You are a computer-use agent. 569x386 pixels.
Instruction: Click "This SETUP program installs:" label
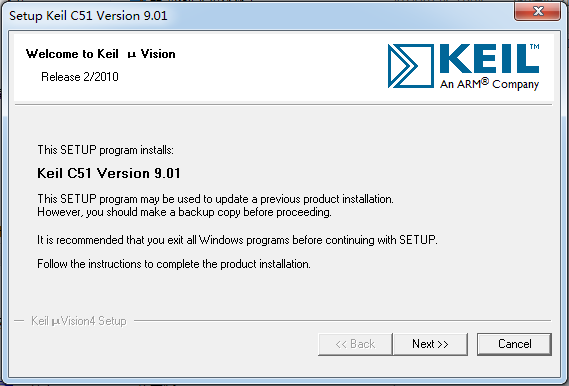point(106,150)
